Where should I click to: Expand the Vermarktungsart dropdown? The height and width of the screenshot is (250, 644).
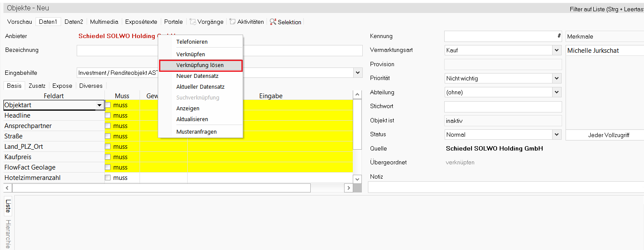click(x=557, y=51)
